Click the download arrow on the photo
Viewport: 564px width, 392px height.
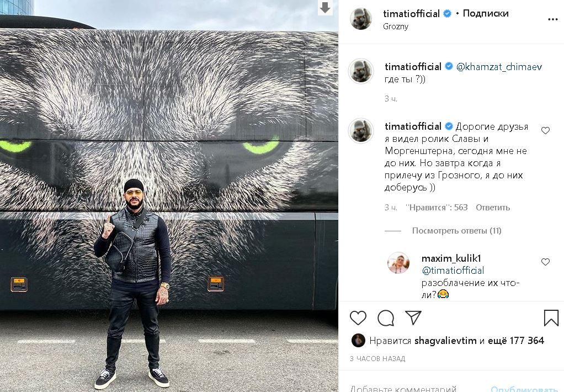[x=325, y=8]
